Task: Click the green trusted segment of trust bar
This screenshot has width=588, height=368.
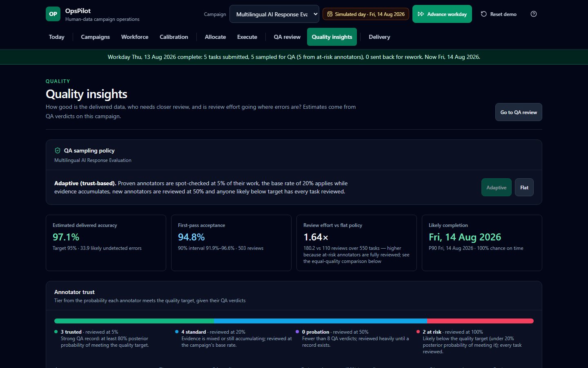Action: 134,321
